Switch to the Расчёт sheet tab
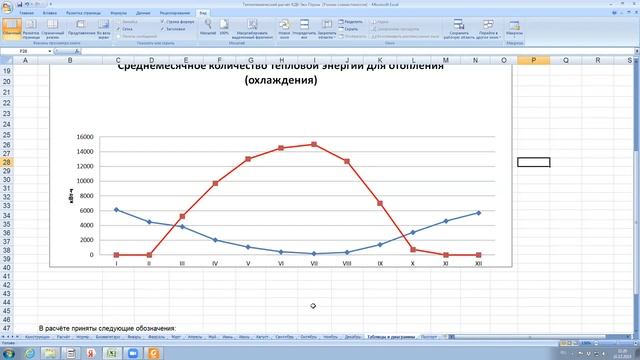 point(63,337)
